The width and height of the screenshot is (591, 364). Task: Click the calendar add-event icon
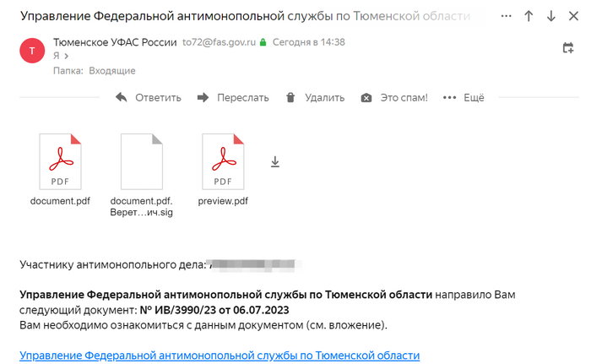coord(568,49)
